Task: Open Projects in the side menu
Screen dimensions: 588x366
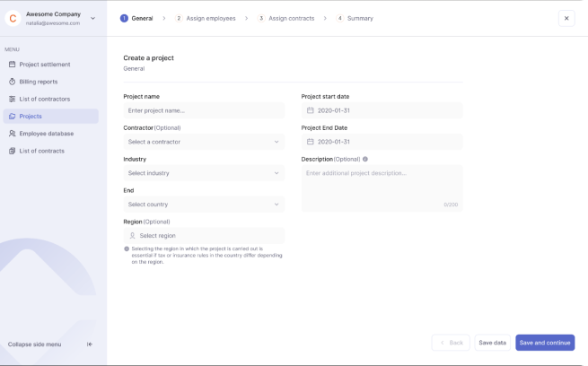Action: 51,116
